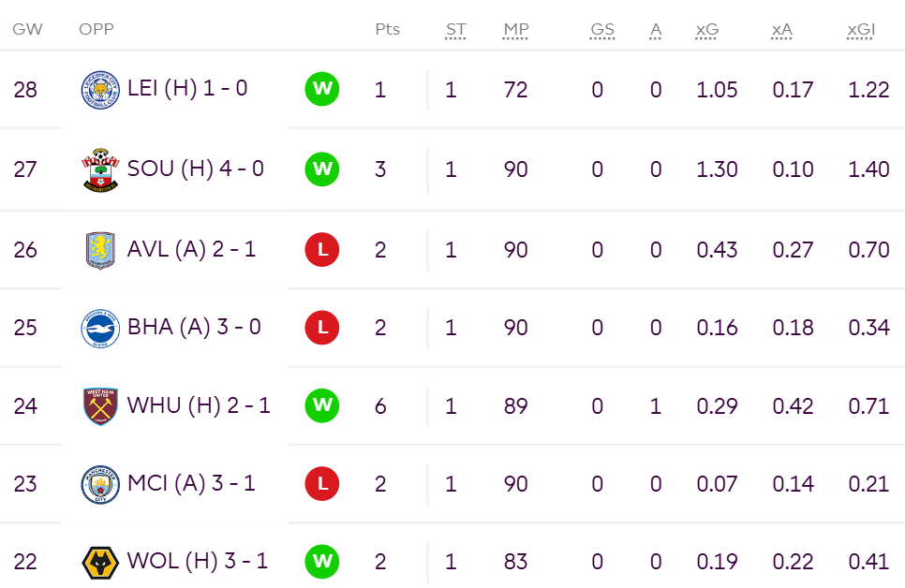Open the MCI (A) 3 - 1 fixture
This screenshot has width=905, height=588.
(x=191, y=483)
